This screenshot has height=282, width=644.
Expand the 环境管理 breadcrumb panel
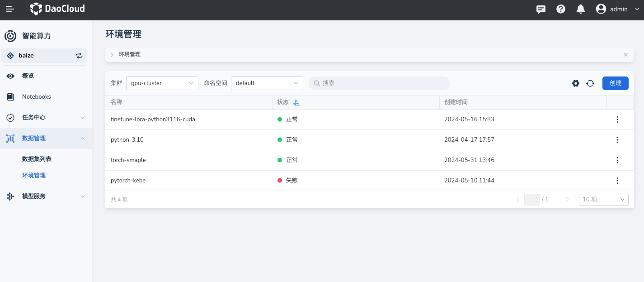(x=112, y=54)
